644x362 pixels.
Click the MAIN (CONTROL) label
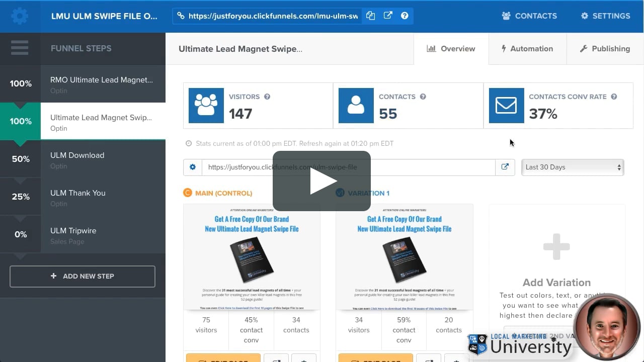224,193
